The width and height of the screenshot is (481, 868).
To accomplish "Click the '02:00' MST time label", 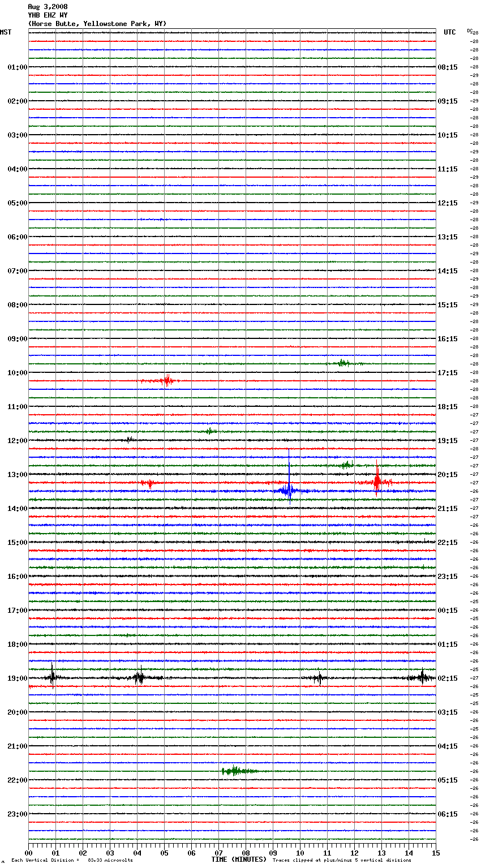I will [17, 101].
